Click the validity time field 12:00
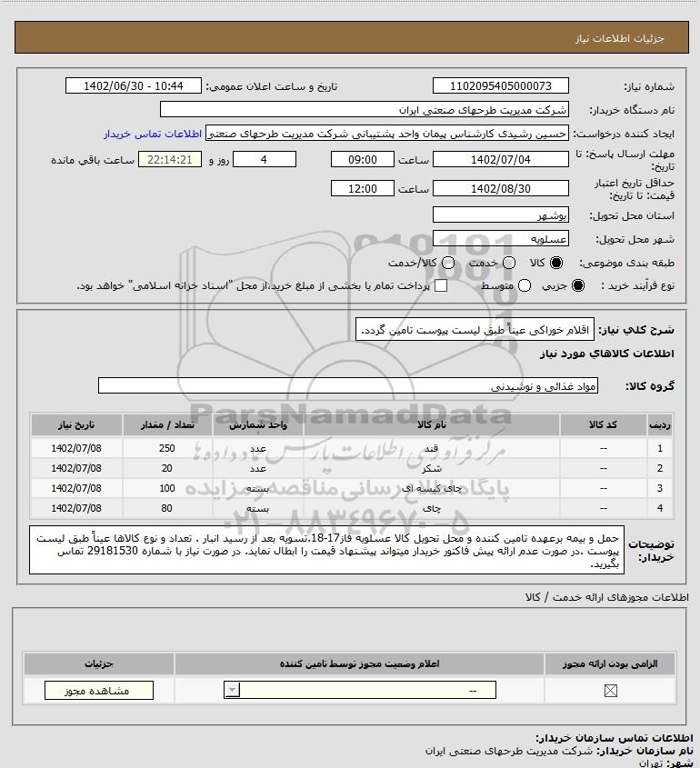This screenshot has width=700, height=768. 363,188
